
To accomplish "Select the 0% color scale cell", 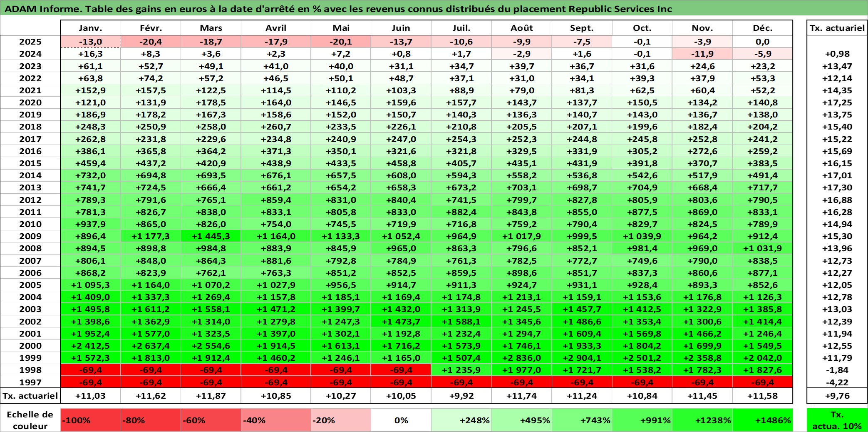I will pos(401,420).
